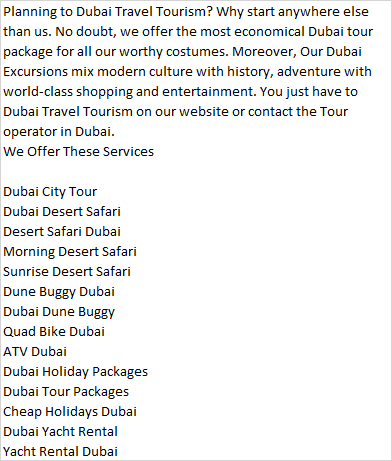The width and height of the screenshot is (392, 461).
Task: Click 'Quad Bike Dubai' entry
Action: 54,332
